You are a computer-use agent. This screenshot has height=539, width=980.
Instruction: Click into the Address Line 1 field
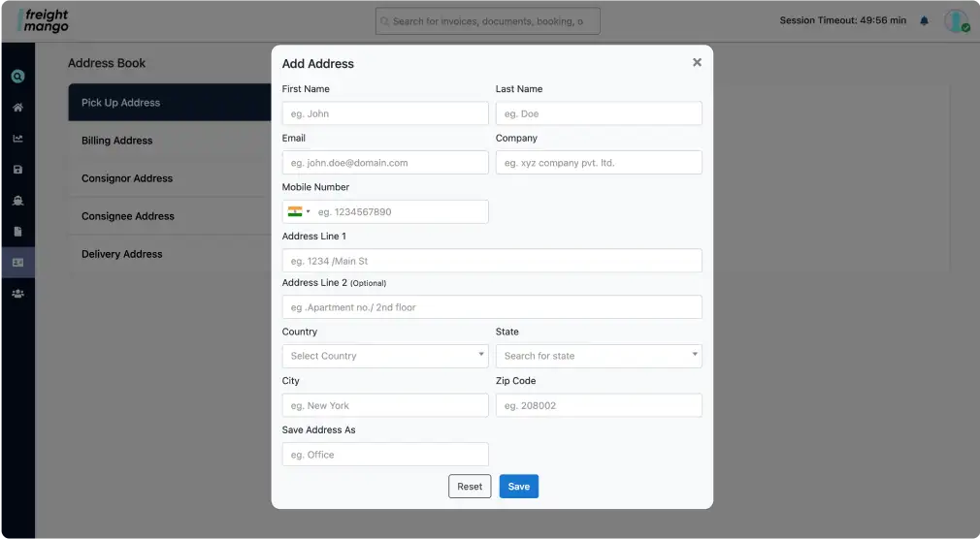click(492, 261)
